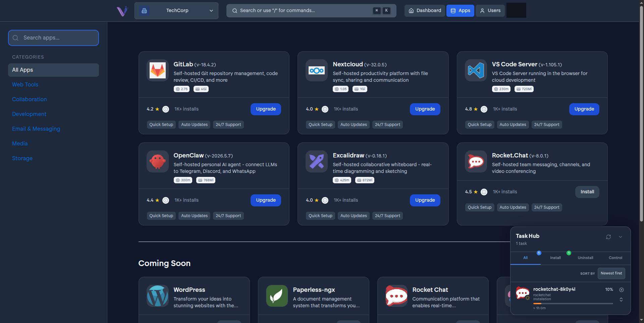Collapse the Task Hub panel
This screenshot has width=644, height=323.
pos(621,237)
